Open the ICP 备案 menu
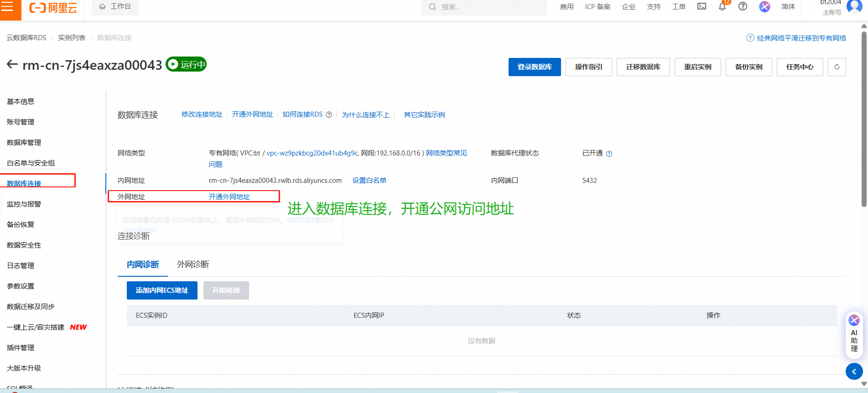Image resolution: width=868 pixels, height=393 pixels. coord(598,7)
